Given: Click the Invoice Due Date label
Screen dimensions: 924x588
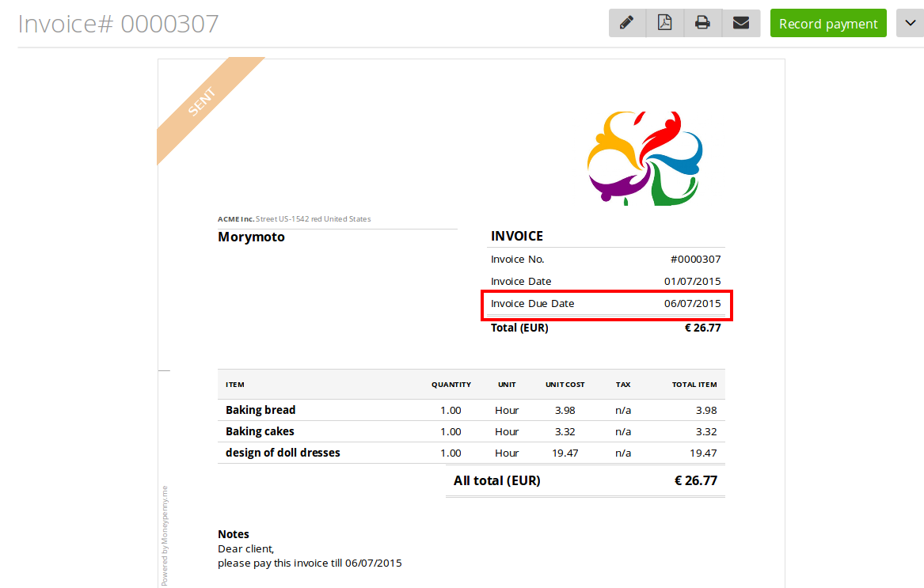Looking at the screenshot, I should tap(532, 303).
